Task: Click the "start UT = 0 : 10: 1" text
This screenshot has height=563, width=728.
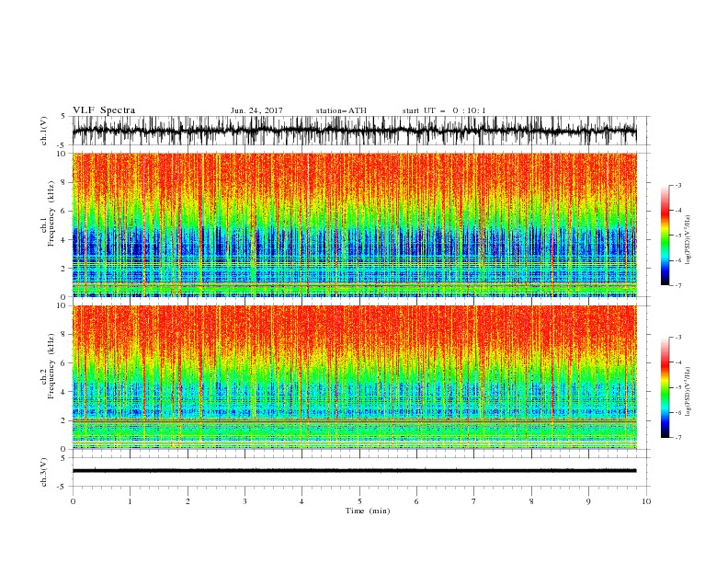Action: (x=444, y=110)
